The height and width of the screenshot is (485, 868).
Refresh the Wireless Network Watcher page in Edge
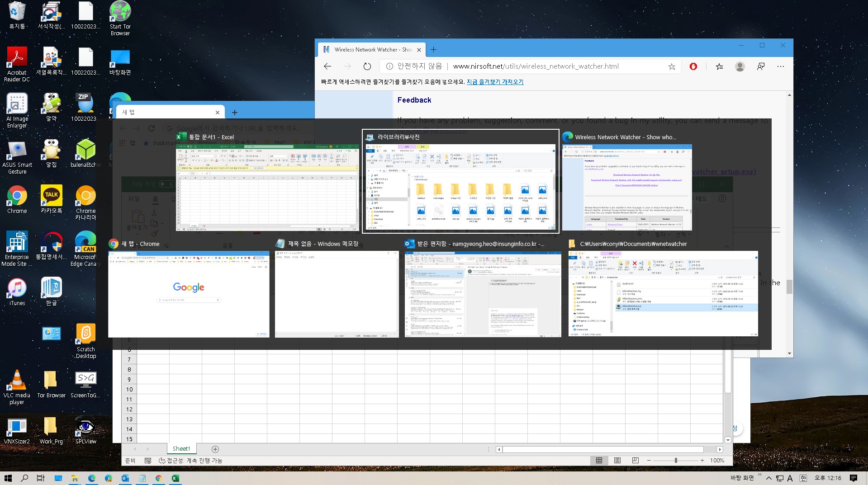click(367, 66)
